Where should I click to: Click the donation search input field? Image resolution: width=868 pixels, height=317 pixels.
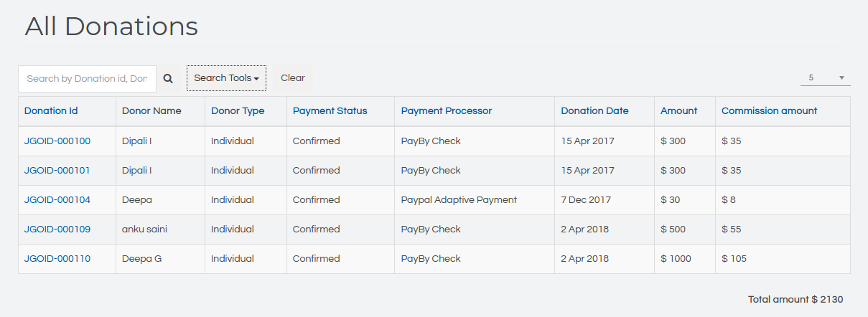coord(87,79)
